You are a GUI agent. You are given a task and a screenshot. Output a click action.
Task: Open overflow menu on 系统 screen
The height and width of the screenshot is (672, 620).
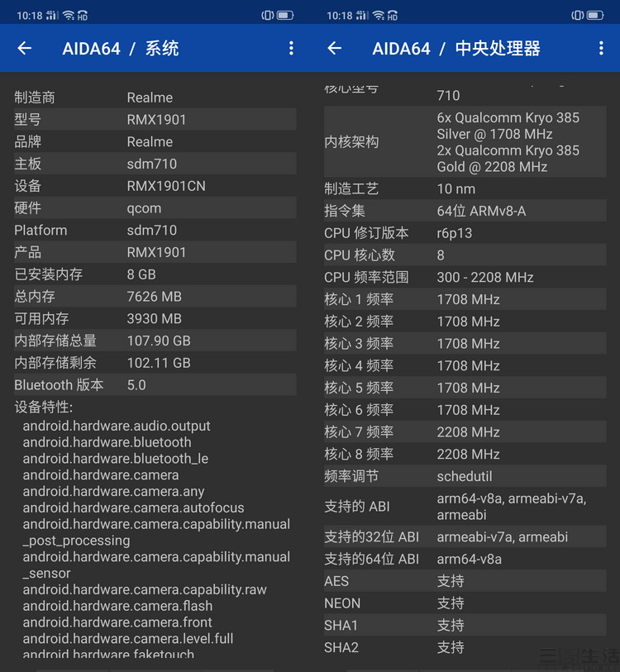pos(291,49)
